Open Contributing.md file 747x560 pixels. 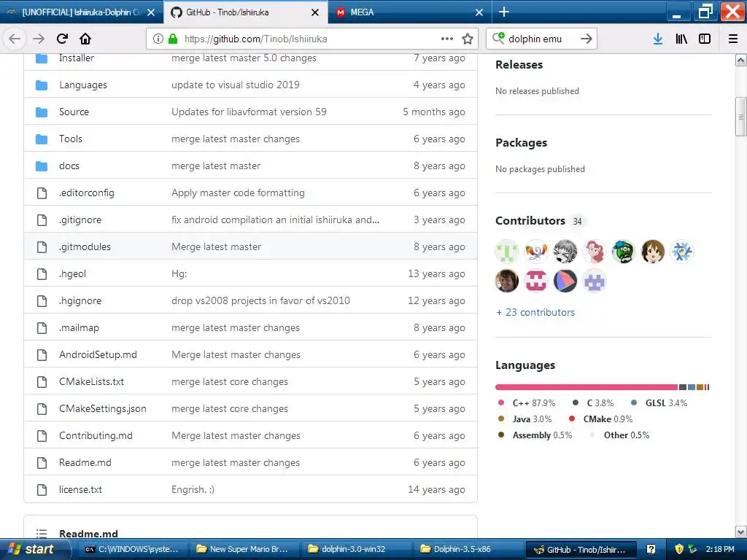click(96, 436)
